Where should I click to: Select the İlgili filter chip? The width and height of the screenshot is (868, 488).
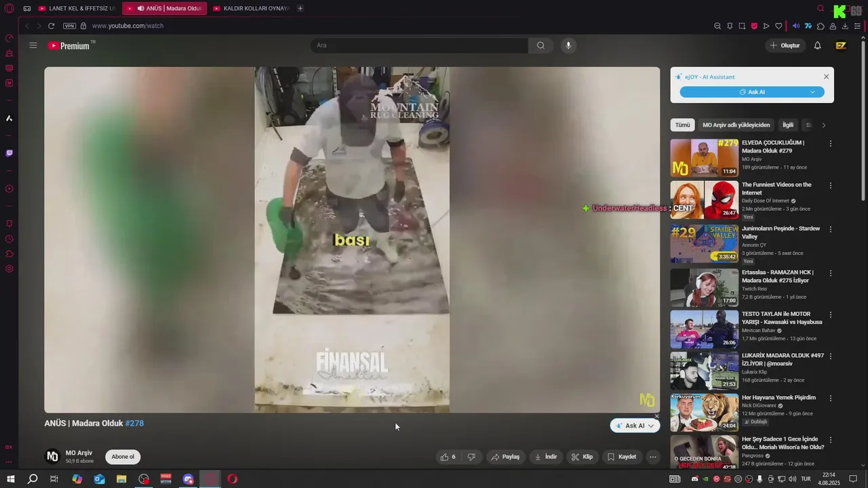point(787,125)
